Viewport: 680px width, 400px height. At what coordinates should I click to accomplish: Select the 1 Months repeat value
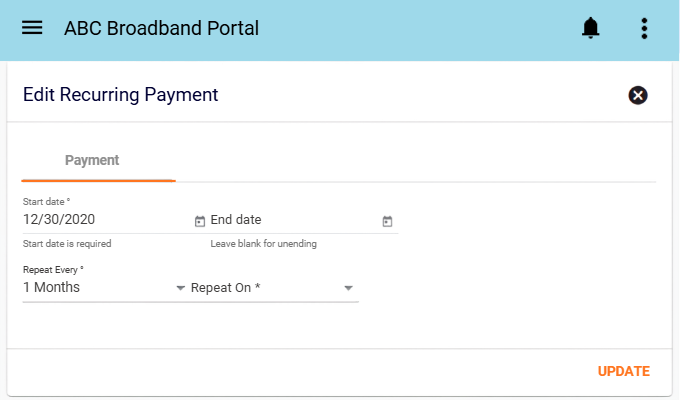click(51, 287)
